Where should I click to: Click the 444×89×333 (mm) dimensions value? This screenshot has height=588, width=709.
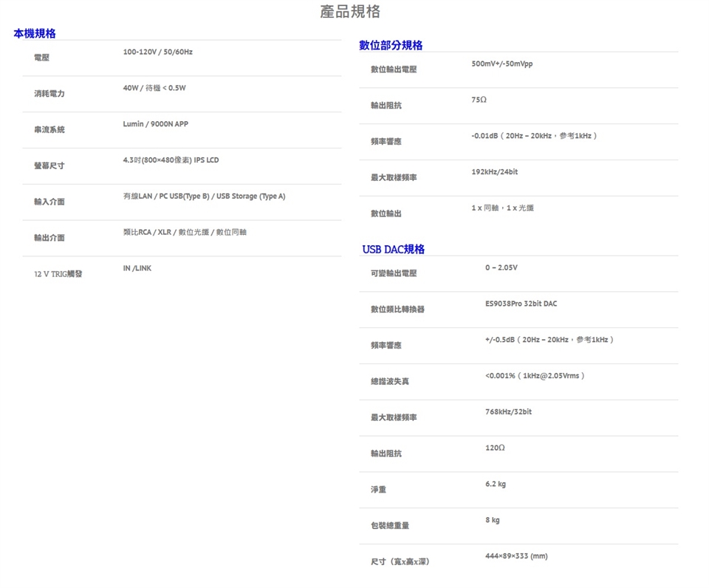[x=516, y=556]
